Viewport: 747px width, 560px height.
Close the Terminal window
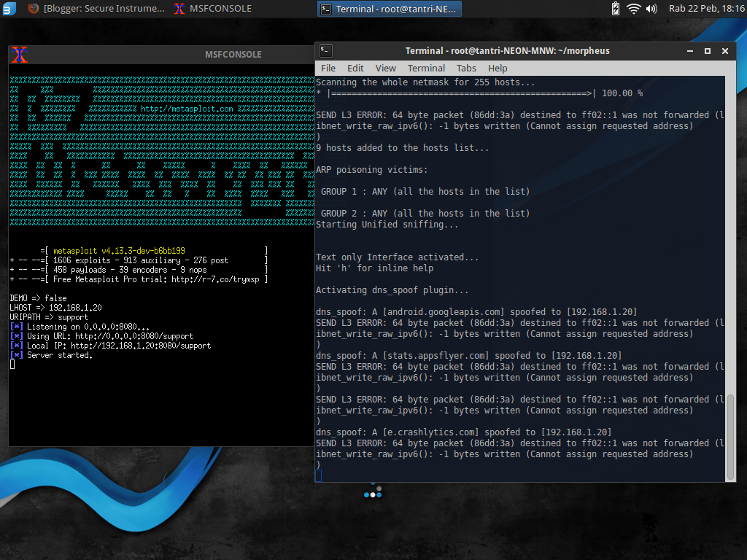(x=725, y=51)
